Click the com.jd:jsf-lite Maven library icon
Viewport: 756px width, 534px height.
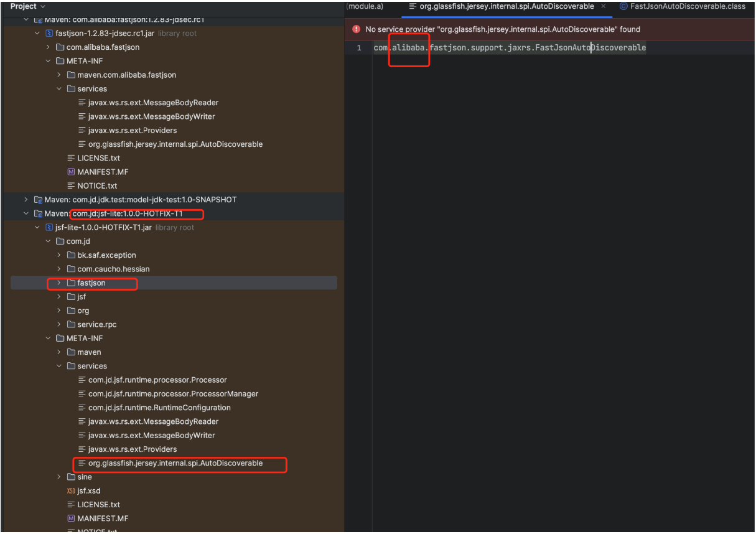point(38,213)
